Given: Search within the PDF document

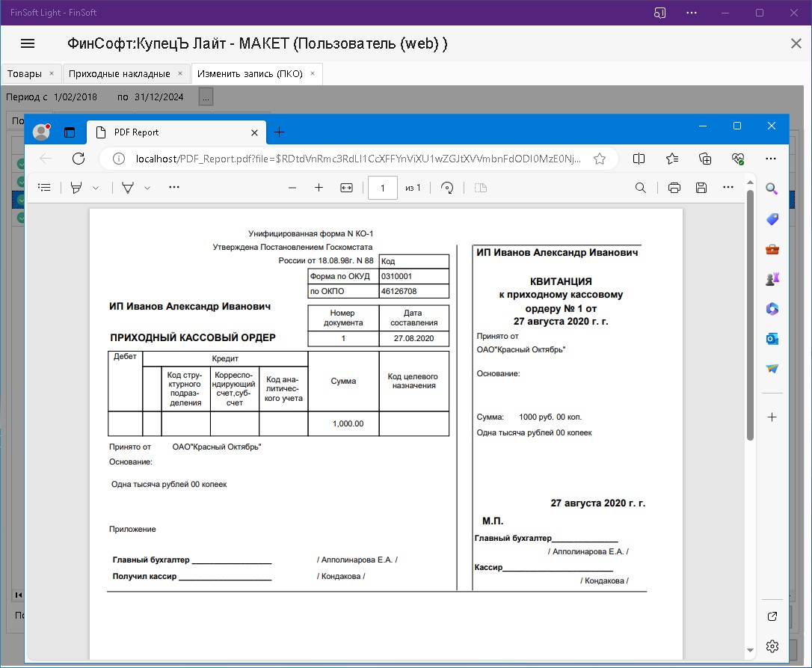Looking at the screenshot, I should tap(641, 188).
